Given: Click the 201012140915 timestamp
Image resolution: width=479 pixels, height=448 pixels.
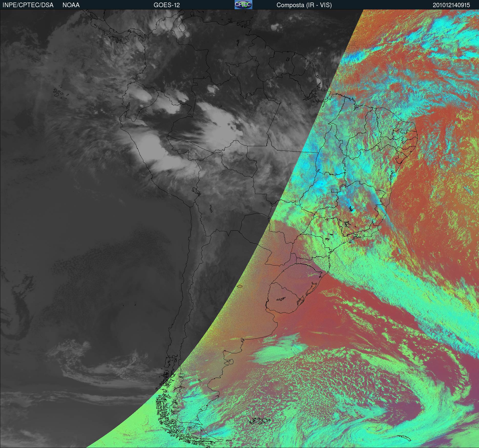Looking at the screenshot, I should [451, 5].
